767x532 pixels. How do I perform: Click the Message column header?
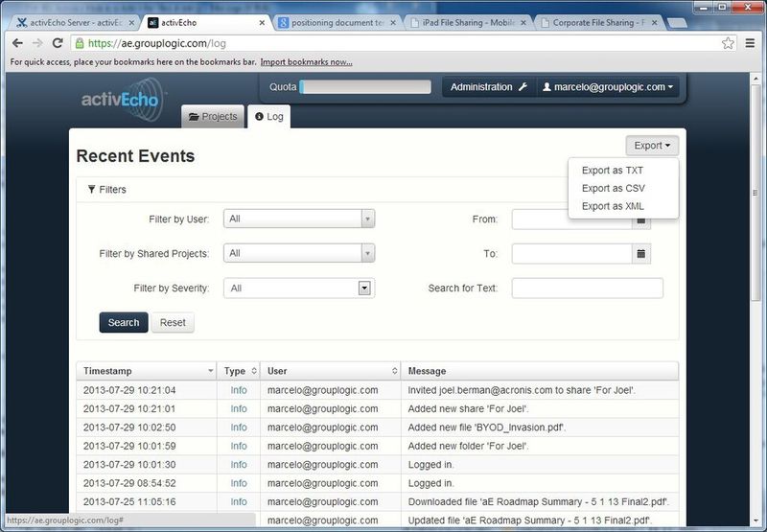coord(540,371)
